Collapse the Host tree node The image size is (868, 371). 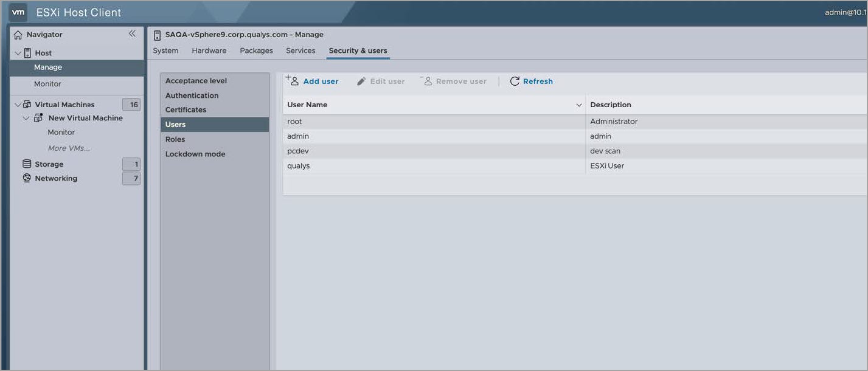pyautogui.click(x=18, y=53)
